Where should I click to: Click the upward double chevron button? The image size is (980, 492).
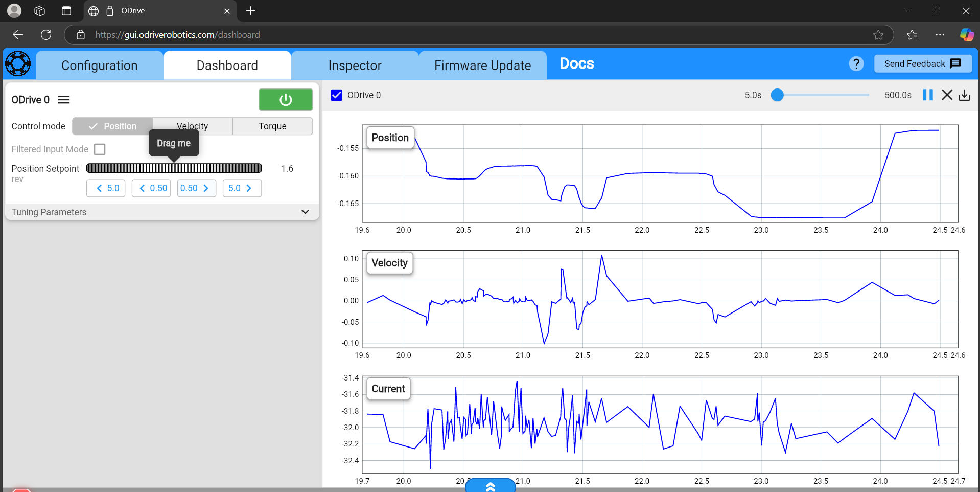[x=491, y=486]
